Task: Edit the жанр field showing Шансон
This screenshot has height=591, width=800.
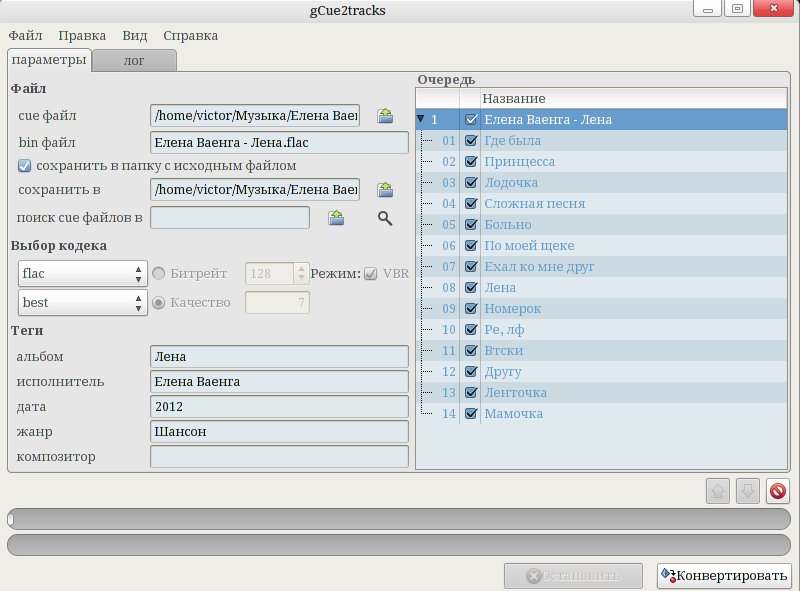Action: coord(279,431)
